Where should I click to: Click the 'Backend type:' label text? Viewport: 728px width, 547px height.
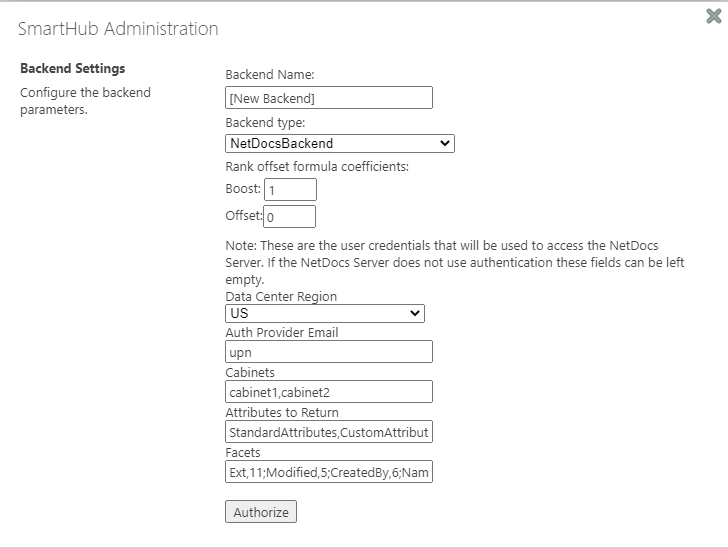(x=265, y=123)
